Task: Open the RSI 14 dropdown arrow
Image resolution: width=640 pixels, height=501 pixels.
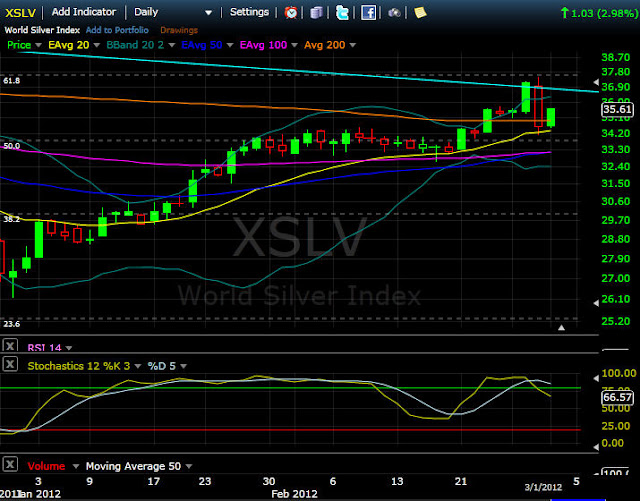Action: (69, 348)
